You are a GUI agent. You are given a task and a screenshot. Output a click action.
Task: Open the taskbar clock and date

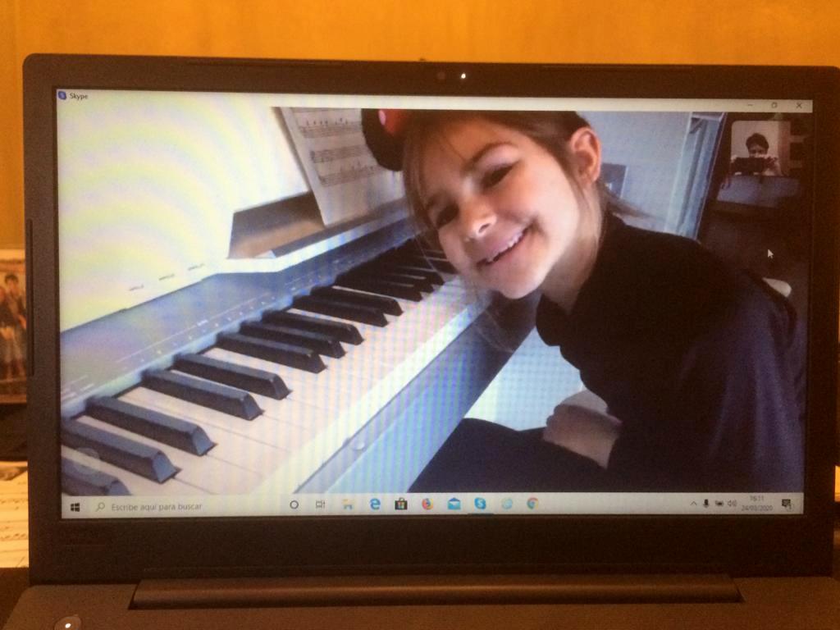click(757, 503)
